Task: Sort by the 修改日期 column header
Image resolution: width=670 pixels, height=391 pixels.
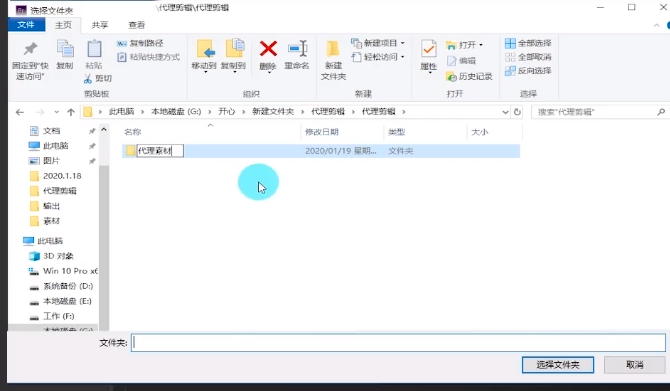Action: coord(322,132)
